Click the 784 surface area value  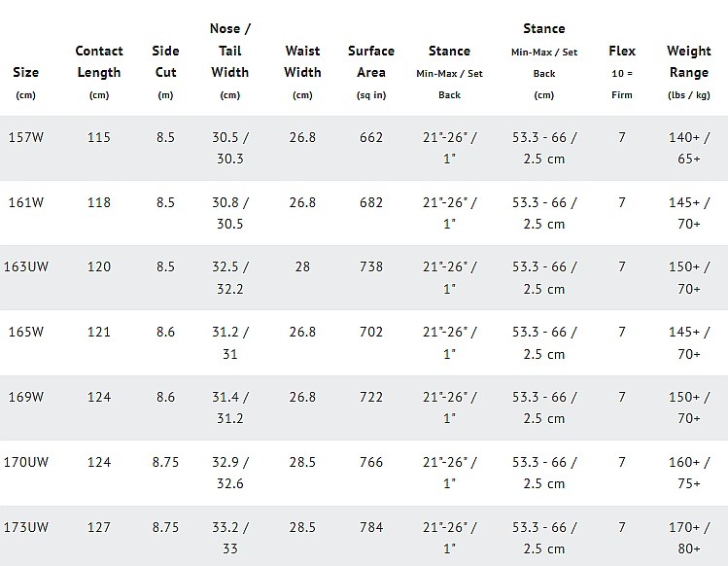pos(371,526)
